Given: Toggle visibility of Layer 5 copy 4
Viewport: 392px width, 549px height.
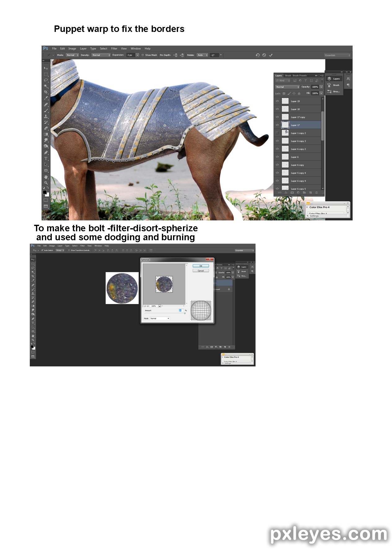Looking at the screenshot, I should tap(277, 173).
